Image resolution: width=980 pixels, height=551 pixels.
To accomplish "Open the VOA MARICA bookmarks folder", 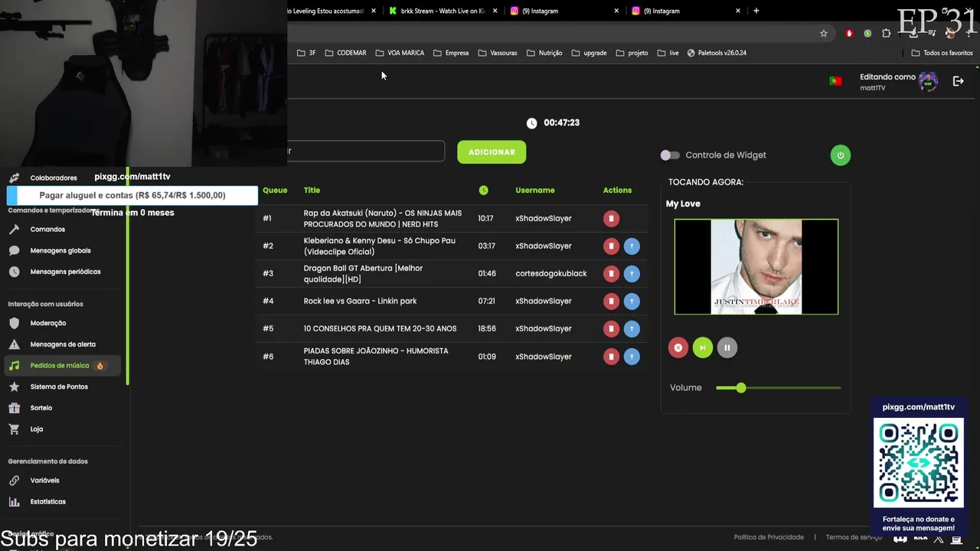I will click(x=400, y=53).
